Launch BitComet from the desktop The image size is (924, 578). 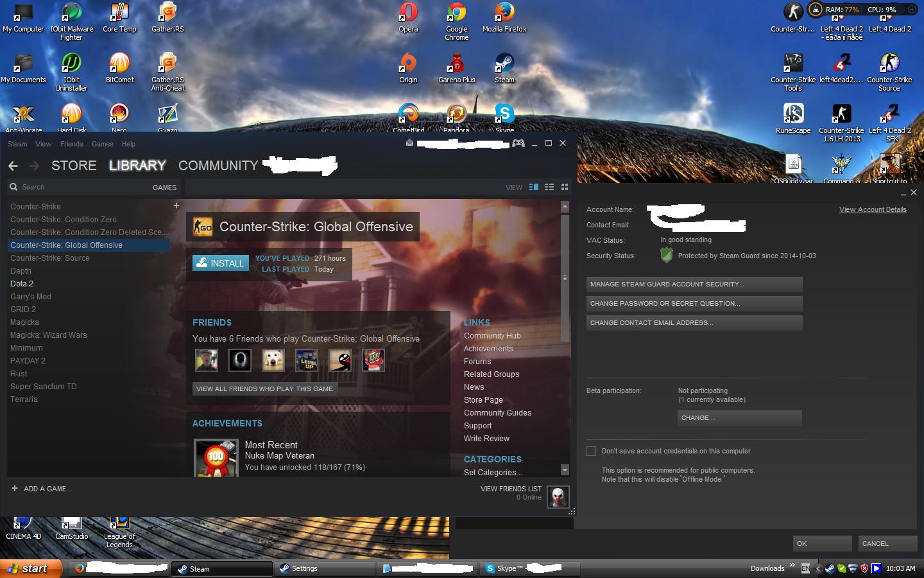(119, 69)
